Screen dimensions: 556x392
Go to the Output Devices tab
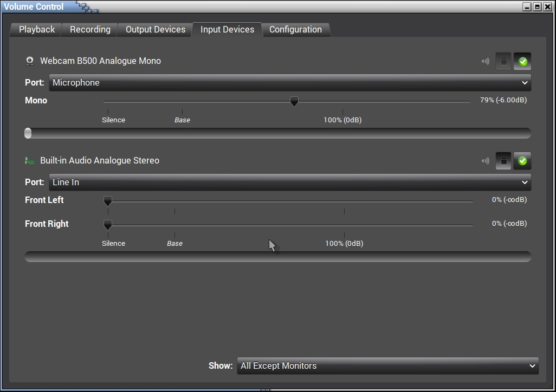(156, 30)
